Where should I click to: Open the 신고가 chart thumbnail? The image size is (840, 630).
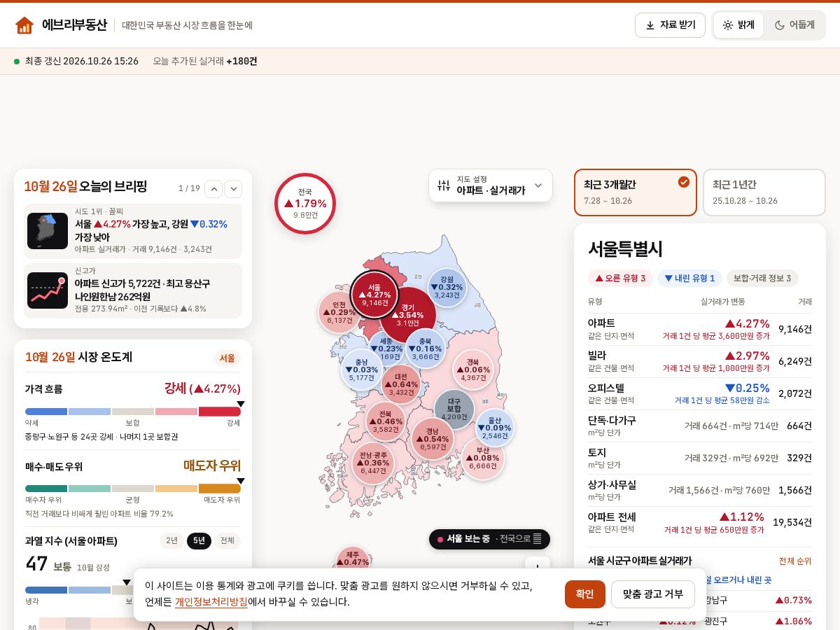(48, 290)
